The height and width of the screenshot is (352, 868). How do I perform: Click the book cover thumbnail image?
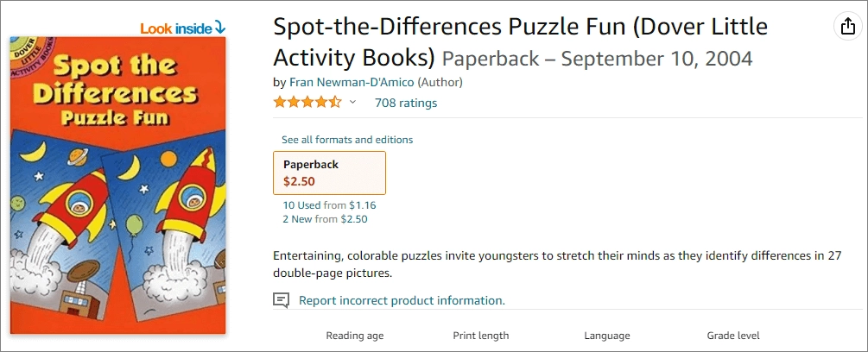(x=117, y=216)
